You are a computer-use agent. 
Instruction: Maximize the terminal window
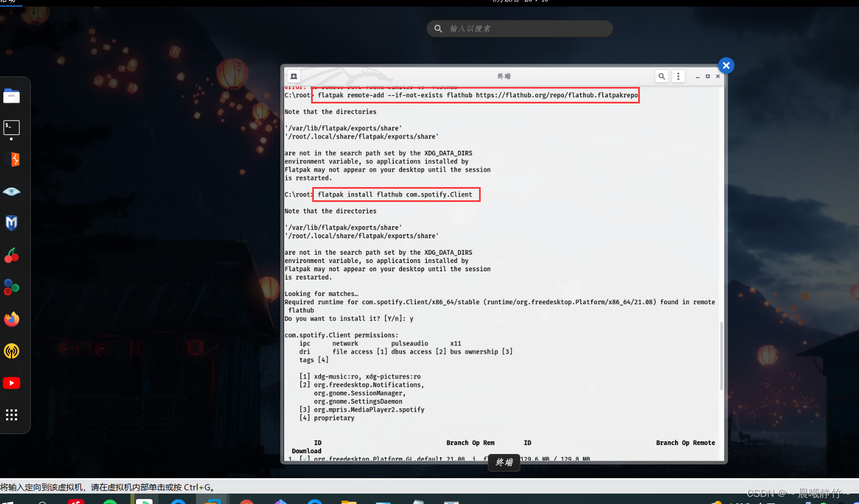708,76
